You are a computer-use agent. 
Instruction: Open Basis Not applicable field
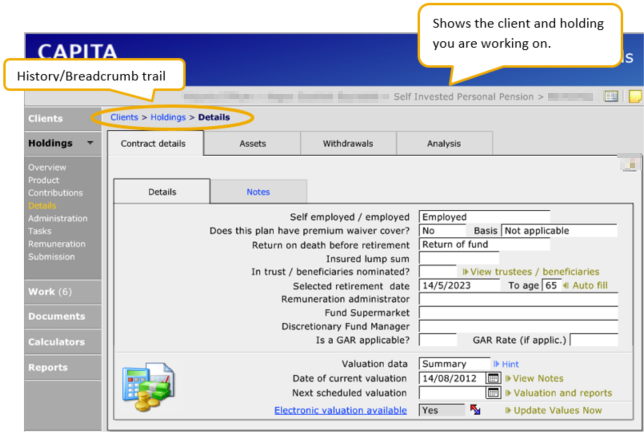tap(559, 231)
